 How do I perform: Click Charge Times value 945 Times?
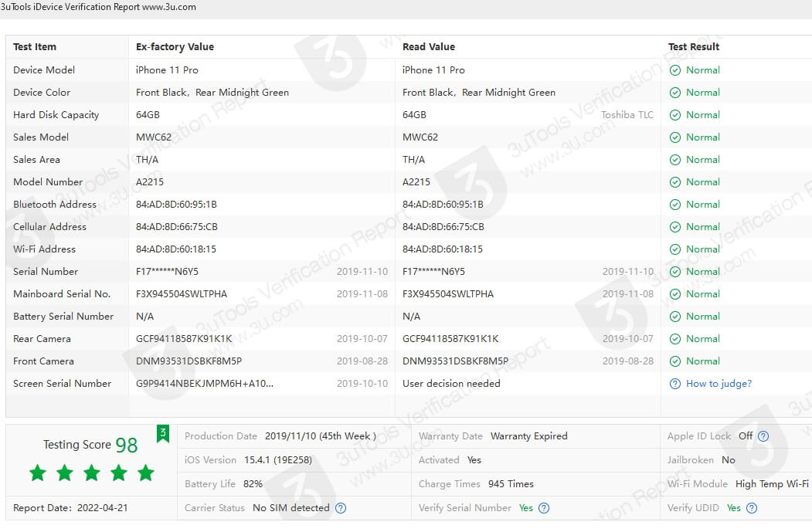tap(511, 484)
